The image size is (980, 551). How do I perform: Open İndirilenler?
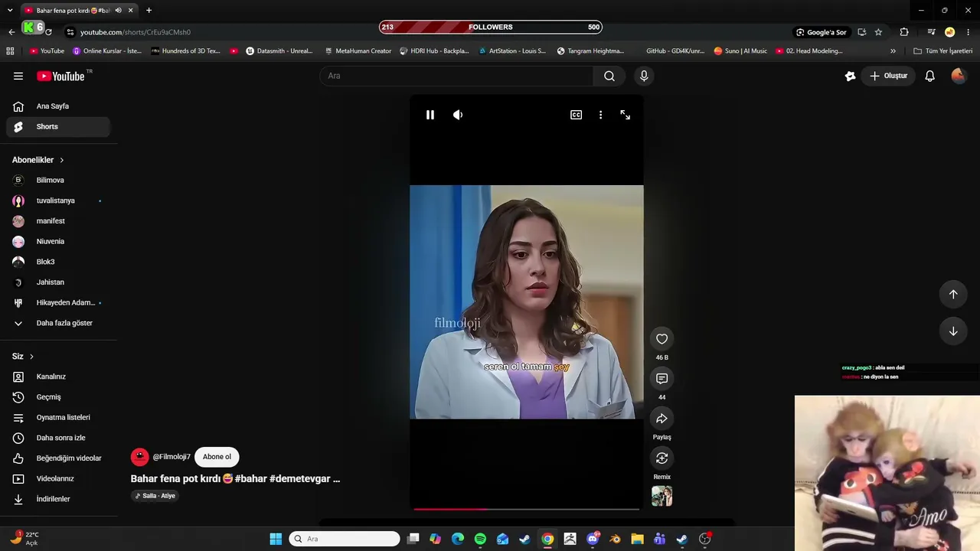click(x=58, y=499)
